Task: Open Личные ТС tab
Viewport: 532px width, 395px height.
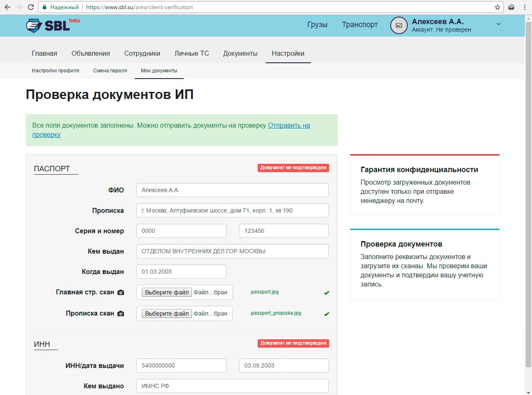Action: [x=192, y=53]
